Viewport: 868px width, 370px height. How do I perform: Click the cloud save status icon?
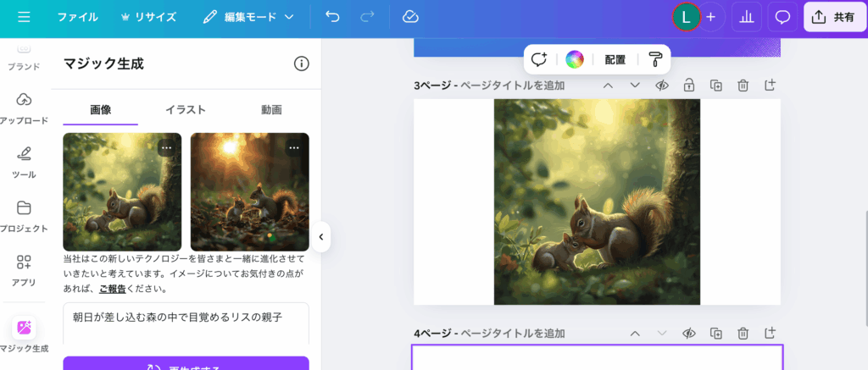[x=410, y=17]
